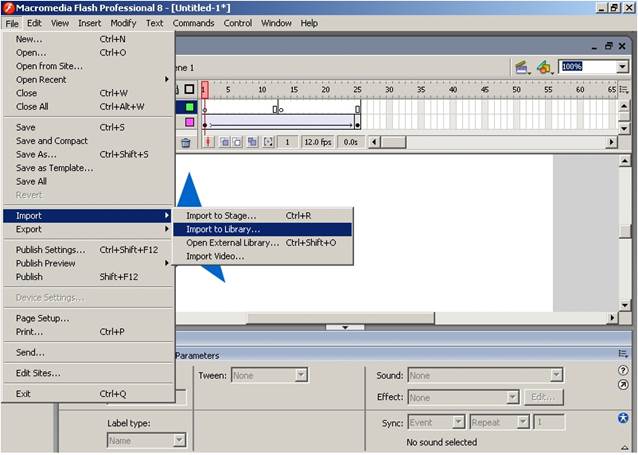
Task: Click the Properties panel help question icon
Action: [623, 370]
